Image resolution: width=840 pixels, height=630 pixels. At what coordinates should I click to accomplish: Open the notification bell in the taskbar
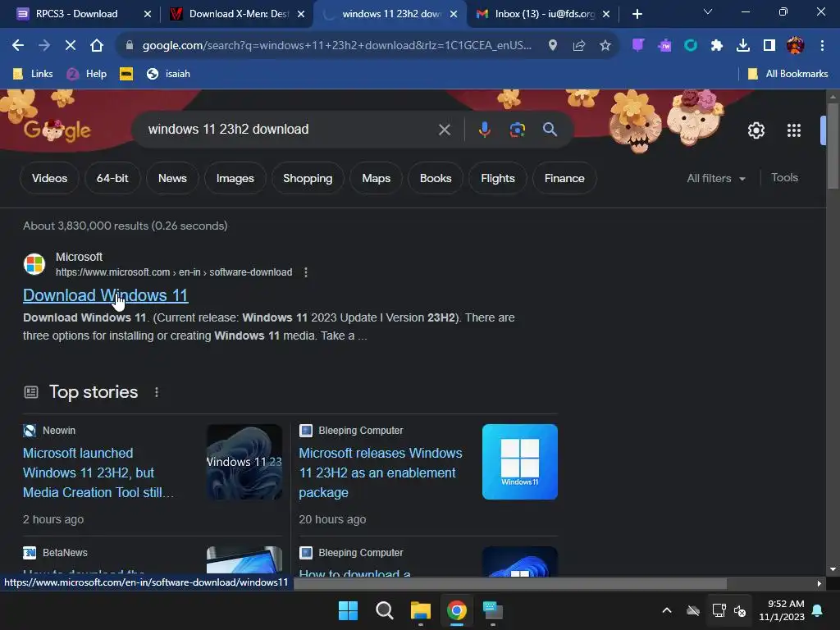click(818, 610)
